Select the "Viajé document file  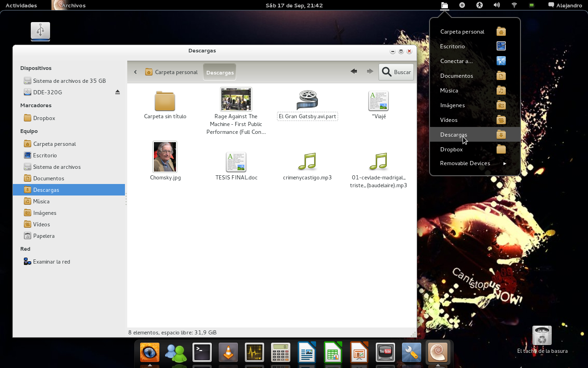tap(379, 105)
